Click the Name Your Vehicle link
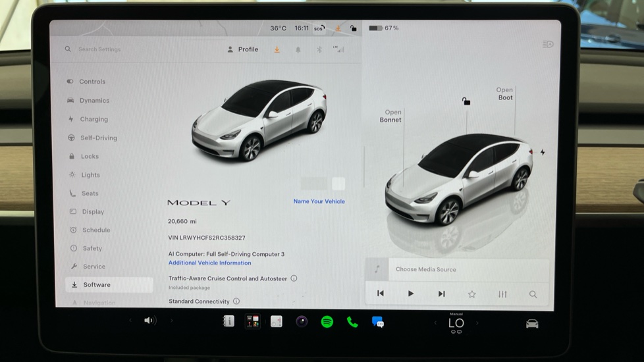The width and height of the screenshot is (644, 362). click(319, 201)
